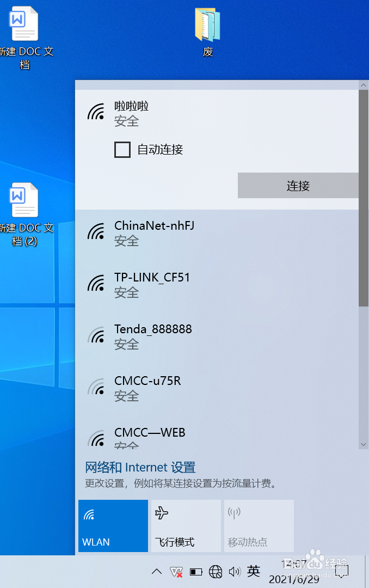Screen dimensions: 369x588
Task: Enable the 自动连接 checkbox
Action: click(x=122, y=149)
